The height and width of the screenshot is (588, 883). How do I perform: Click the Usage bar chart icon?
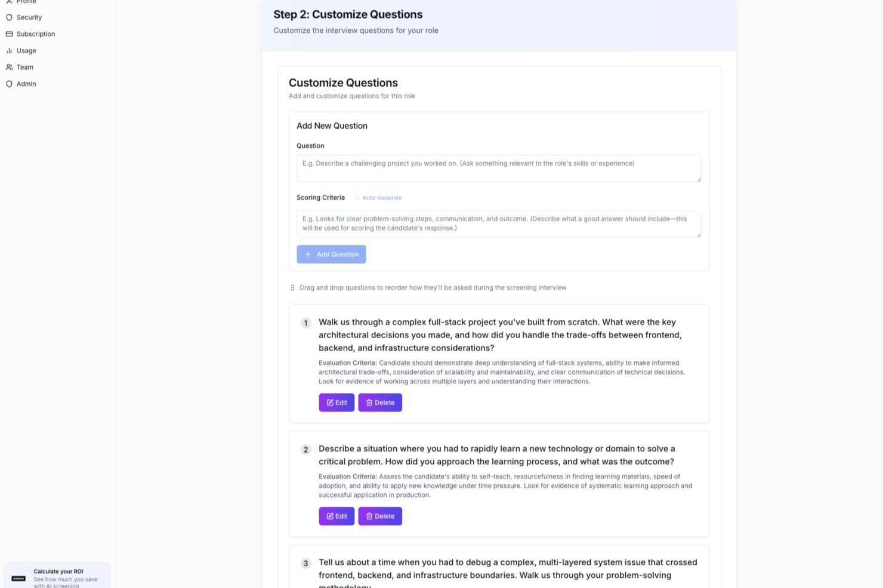(x=9, y=51)
